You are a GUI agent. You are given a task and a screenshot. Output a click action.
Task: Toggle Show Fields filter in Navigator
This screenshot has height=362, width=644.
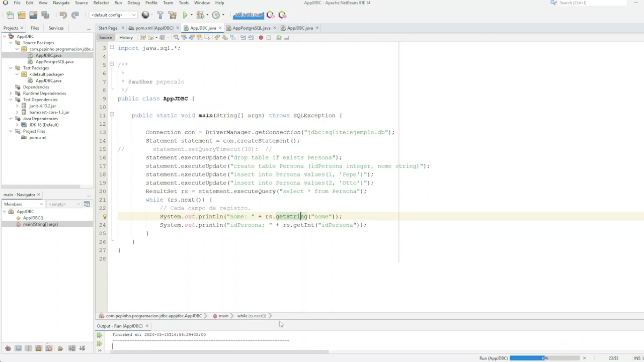pyautogui.click(x=18, y=348)
